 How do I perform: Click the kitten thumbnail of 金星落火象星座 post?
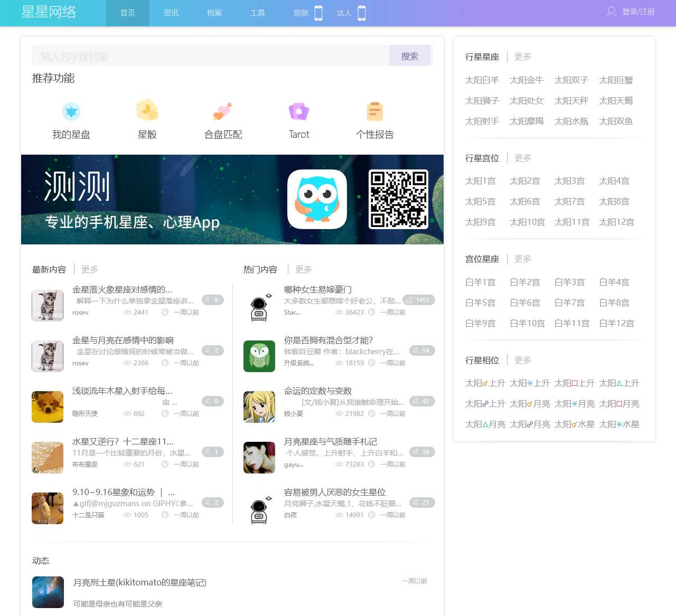coord(48,306)
